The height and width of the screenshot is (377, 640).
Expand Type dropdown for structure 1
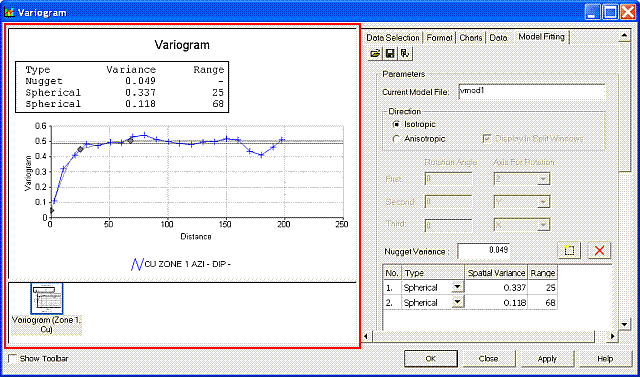(x=458, y=288)
